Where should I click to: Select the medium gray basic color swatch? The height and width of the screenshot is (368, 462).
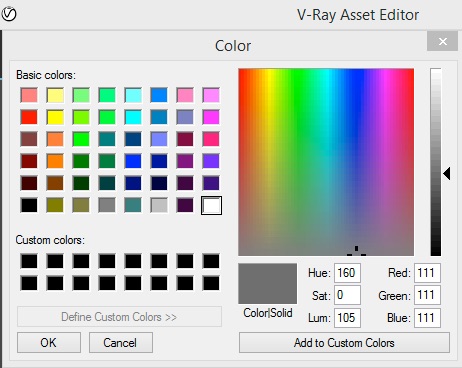(x=107, y=205)
